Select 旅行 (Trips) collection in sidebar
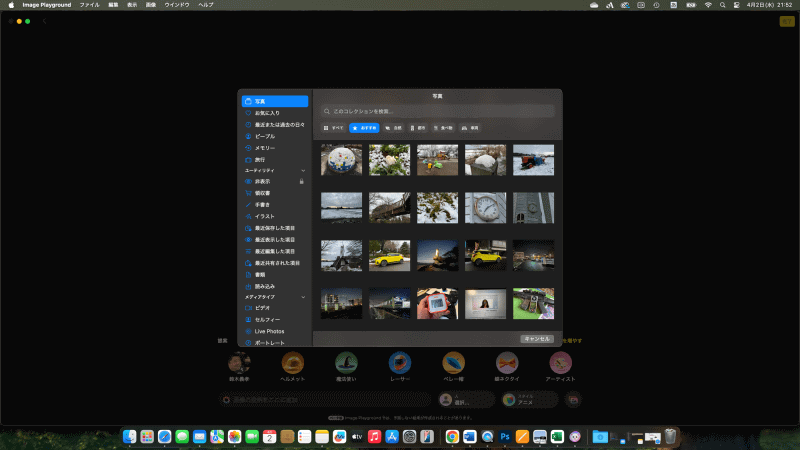This screenshot has height=450, width=800. click(260, 159)
